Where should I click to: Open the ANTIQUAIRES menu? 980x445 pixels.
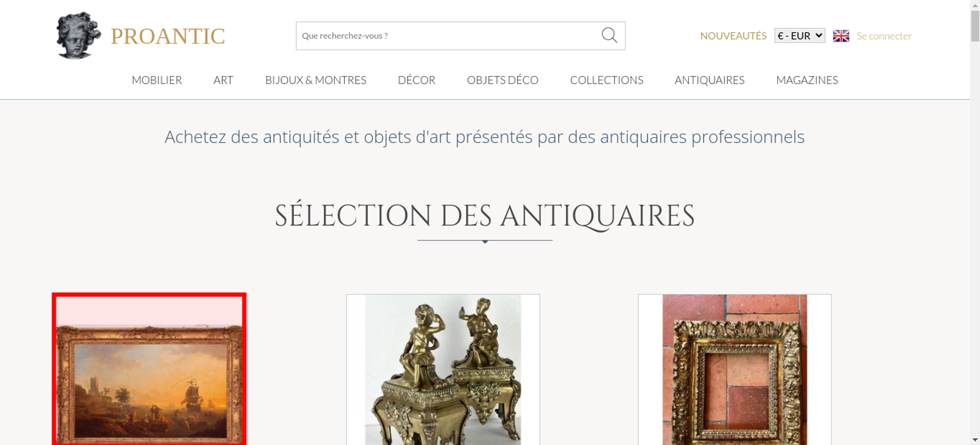[x=710, y=80]
